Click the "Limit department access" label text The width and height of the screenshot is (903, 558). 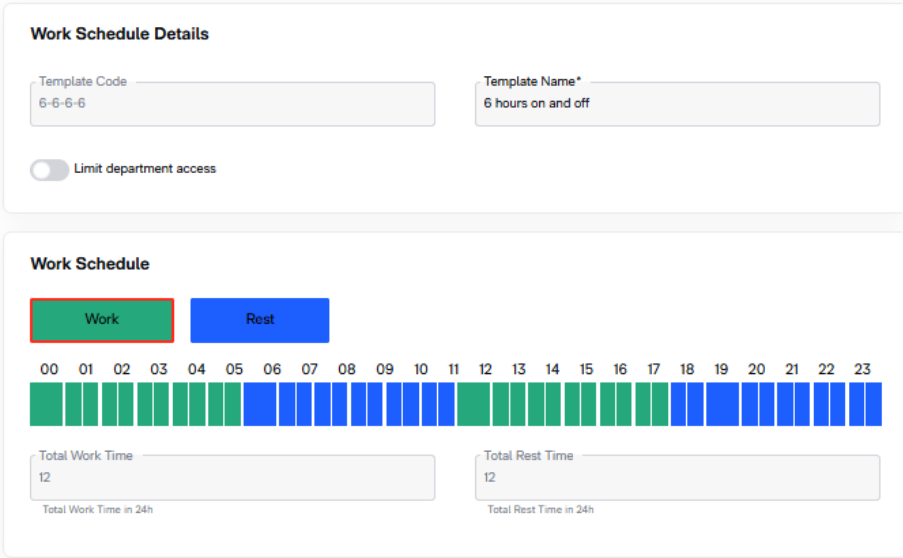145,169
